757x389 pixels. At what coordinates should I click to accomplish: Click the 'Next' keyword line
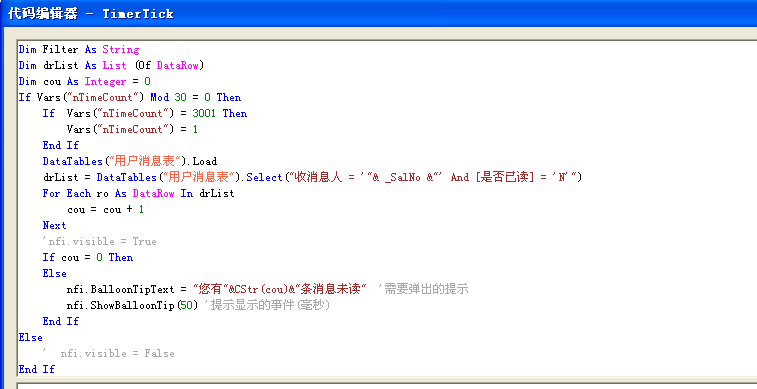54,225
